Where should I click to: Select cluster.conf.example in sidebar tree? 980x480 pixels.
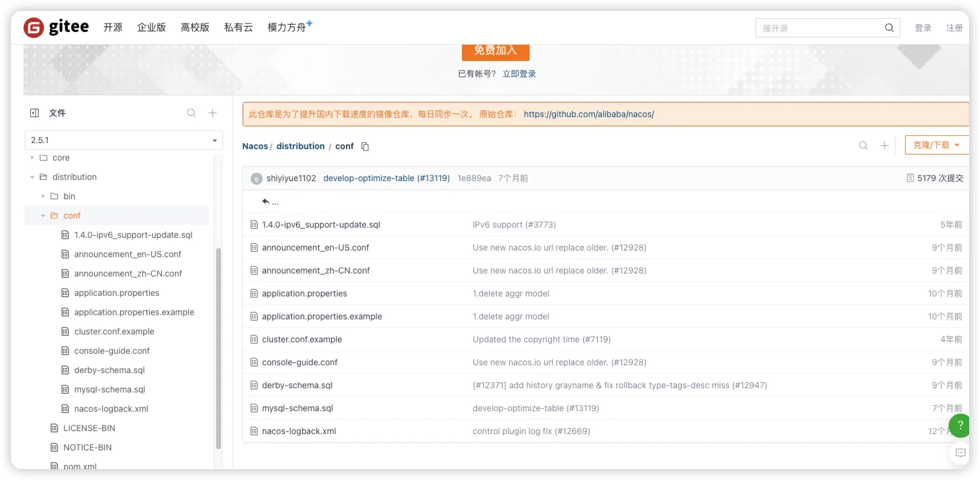click(x=114, y=331)
